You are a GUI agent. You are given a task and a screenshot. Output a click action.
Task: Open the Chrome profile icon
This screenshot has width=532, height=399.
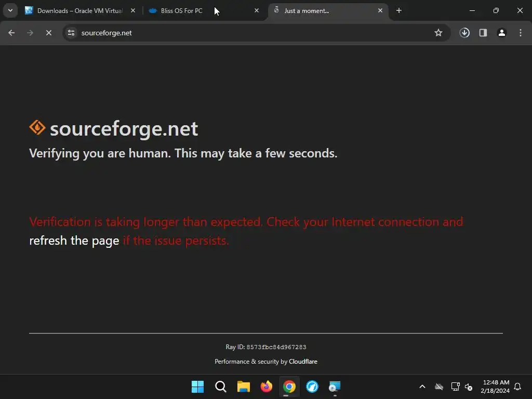click(x=502, y=33)
